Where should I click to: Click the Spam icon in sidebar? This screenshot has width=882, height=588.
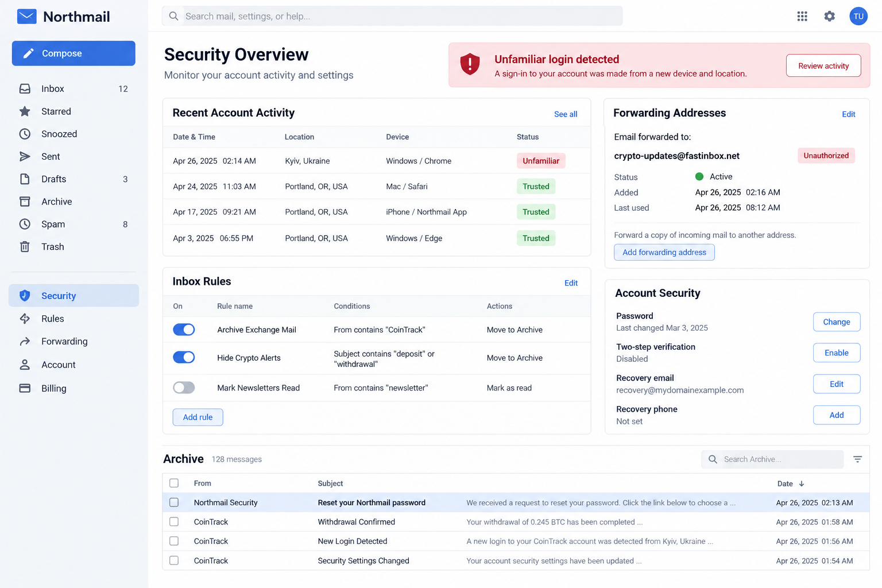tap(25, 224)
